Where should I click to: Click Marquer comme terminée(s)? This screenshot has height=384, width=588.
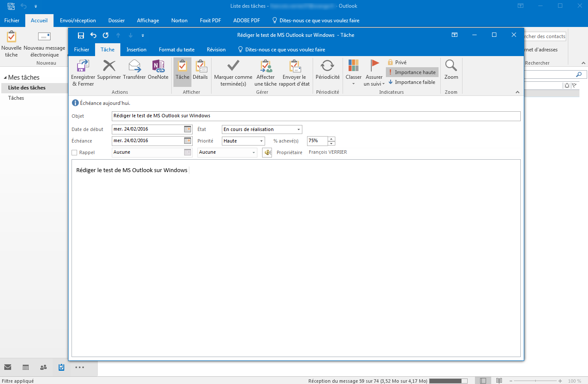[233, 73]
